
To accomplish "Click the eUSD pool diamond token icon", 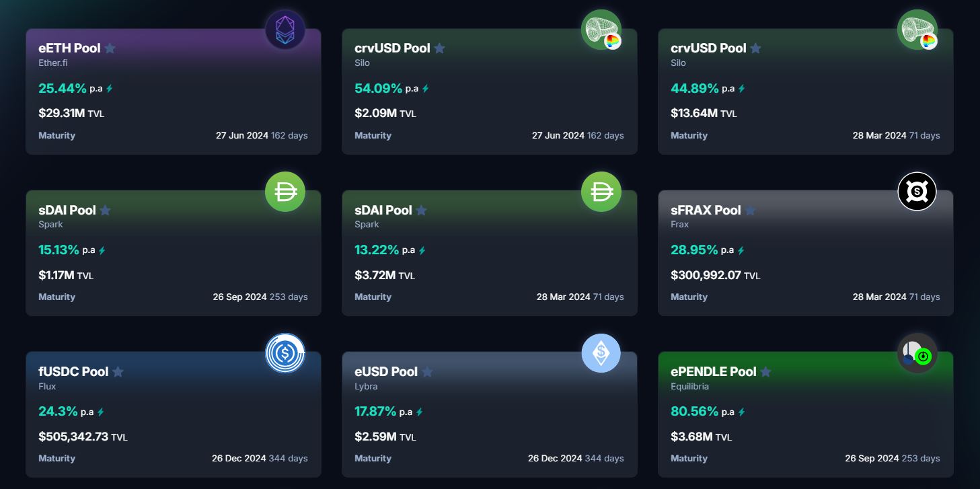I will 601,353.
